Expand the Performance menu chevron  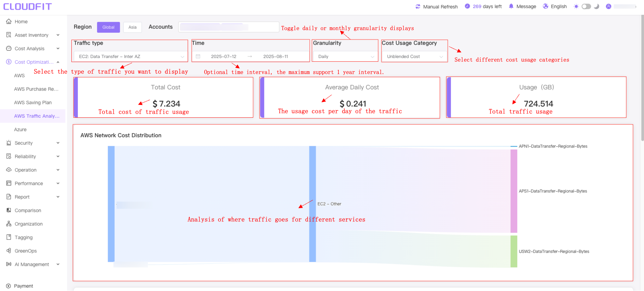tap(58, 183)
